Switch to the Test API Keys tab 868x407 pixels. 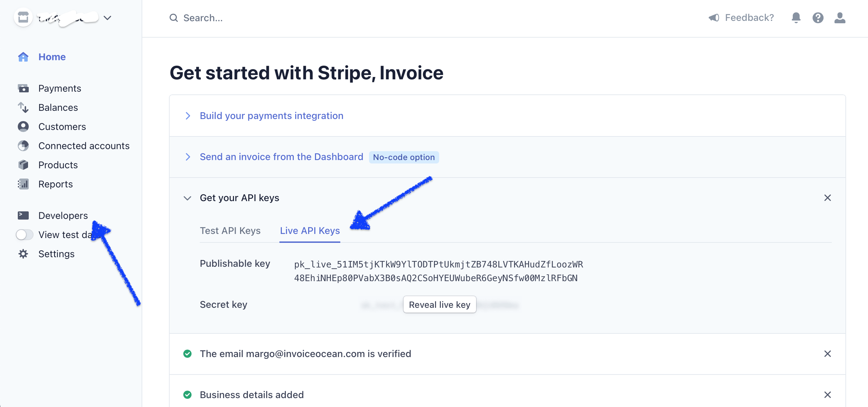click(230, 231)
